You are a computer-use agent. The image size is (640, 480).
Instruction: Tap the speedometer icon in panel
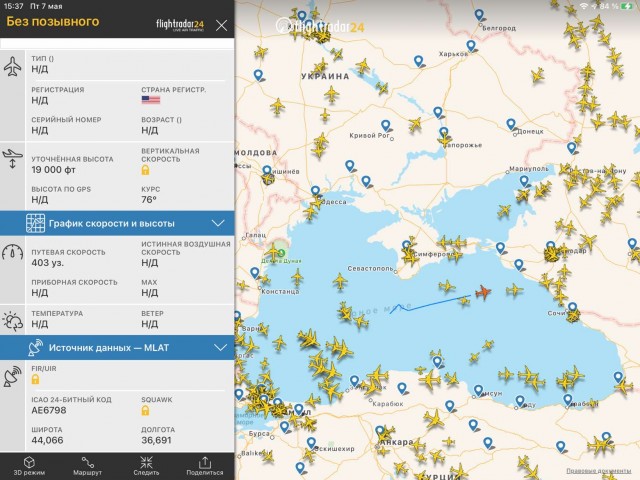[13, 252]
